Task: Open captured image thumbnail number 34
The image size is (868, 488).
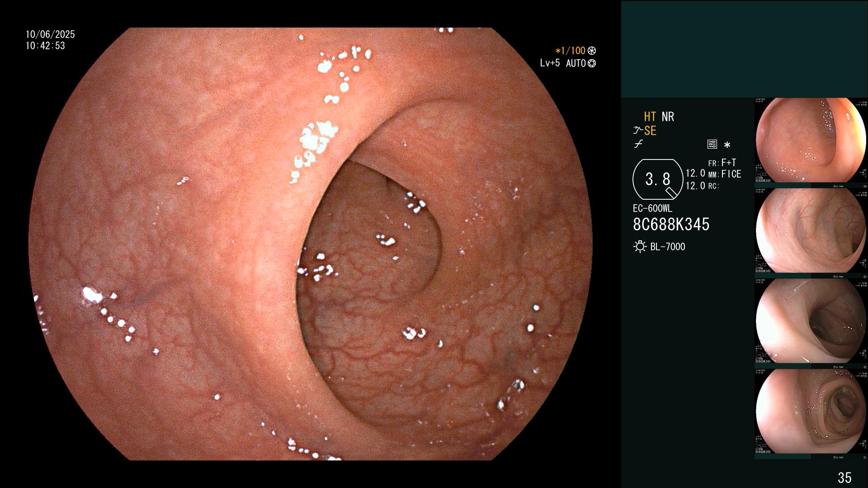Action: pyautogui.click(x=811, y=140)
